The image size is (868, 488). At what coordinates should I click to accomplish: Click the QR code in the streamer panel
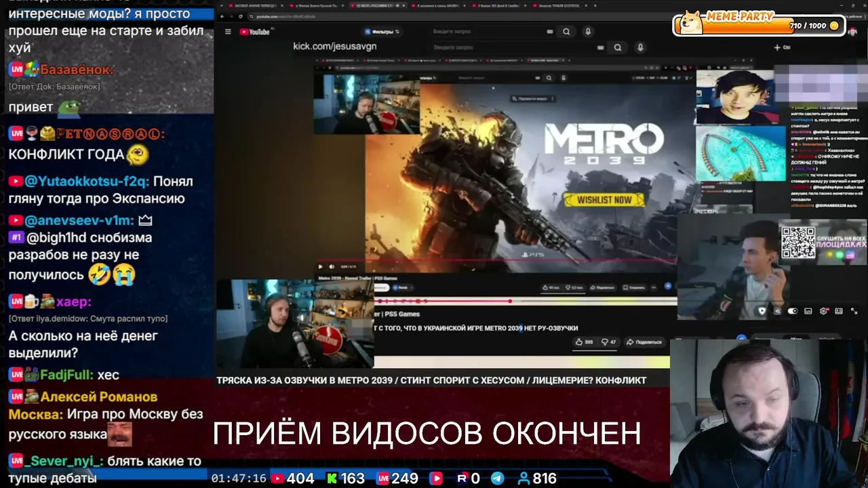point(797,243)
